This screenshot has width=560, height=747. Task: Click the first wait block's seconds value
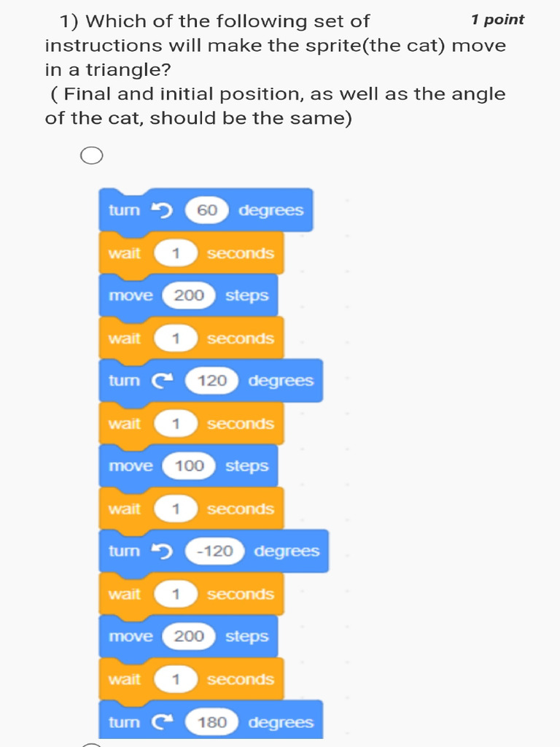pyautogui.click(x=176, y=253)
